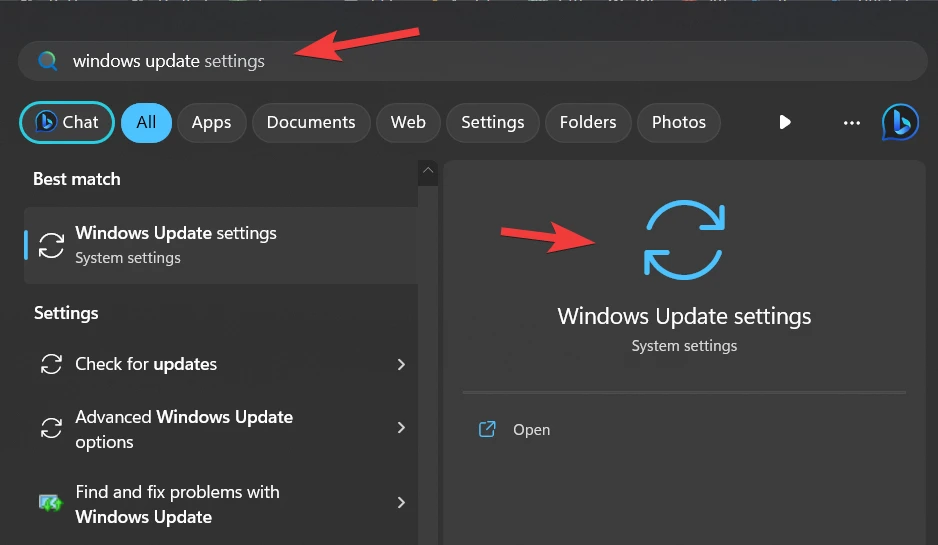Switch to the Web filter

point(408,122)
